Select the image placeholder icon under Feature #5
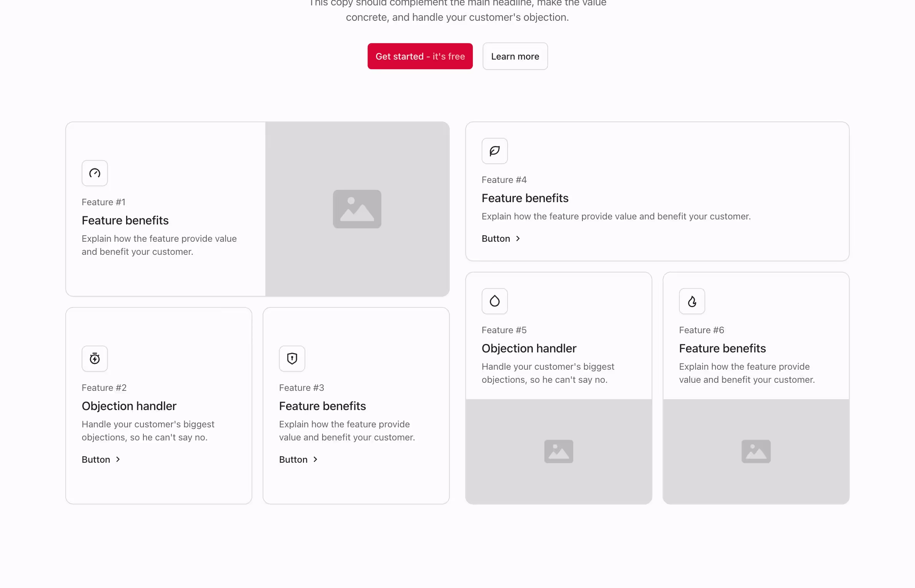 point(558,451)
